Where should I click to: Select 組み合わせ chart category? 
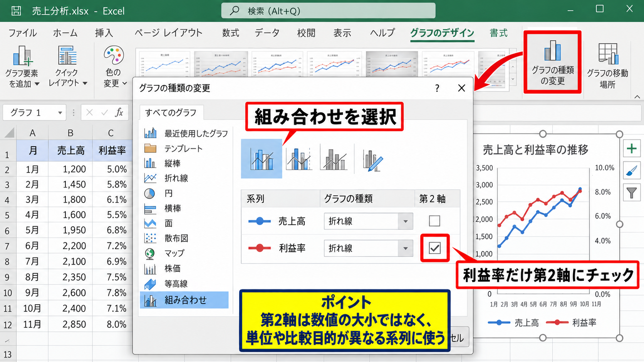pos(184,300)
